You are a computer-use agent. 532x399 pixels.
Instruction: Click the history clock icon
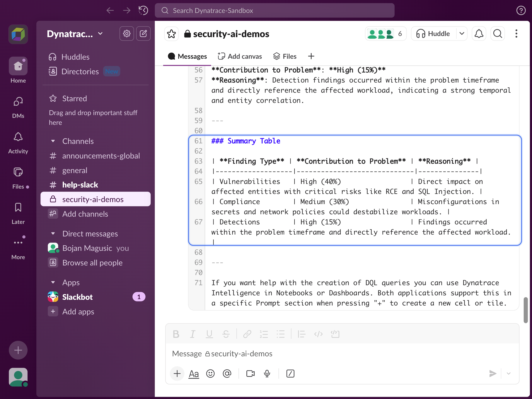(143, 10)
